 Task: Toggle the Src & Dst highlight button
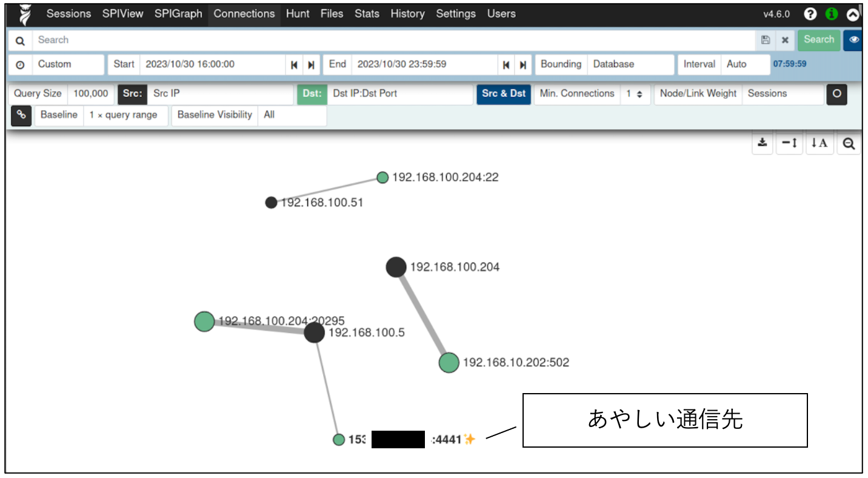point(503,94)
